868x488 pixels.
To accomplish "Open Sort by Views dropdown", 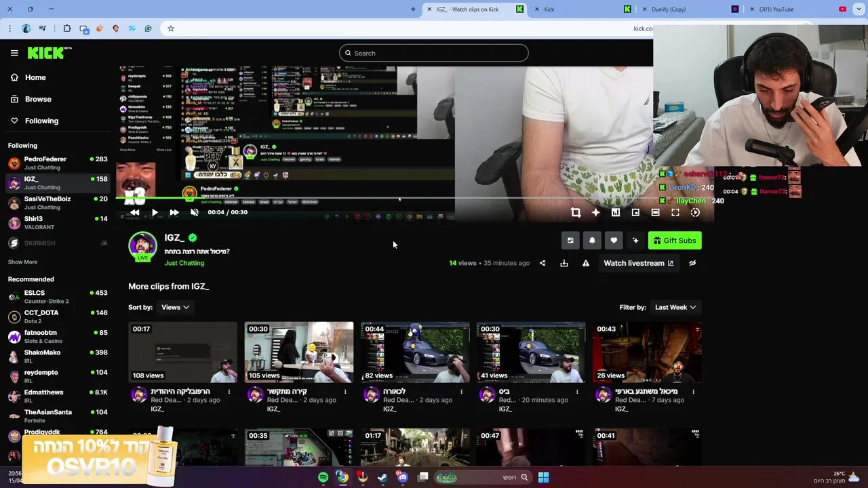I will click(175, 307).
